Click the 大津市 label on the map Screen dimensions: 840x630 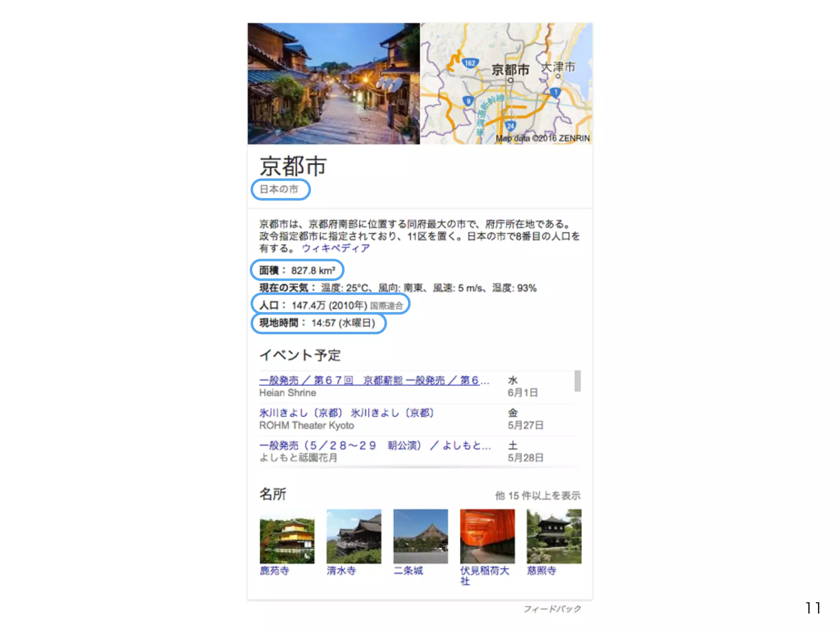tap(558, 67)
